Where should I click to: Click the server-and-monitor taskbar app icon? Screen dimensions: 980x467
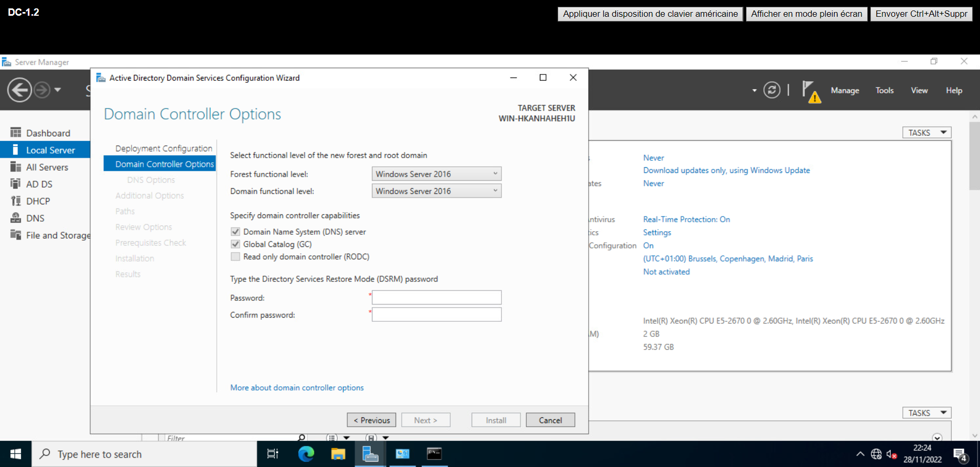coord(402,454)
